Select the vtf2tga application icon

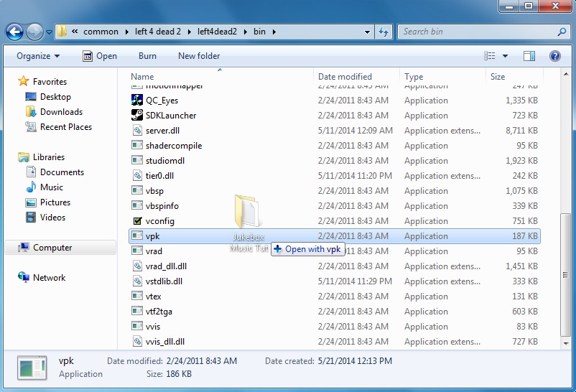point(137,311)
